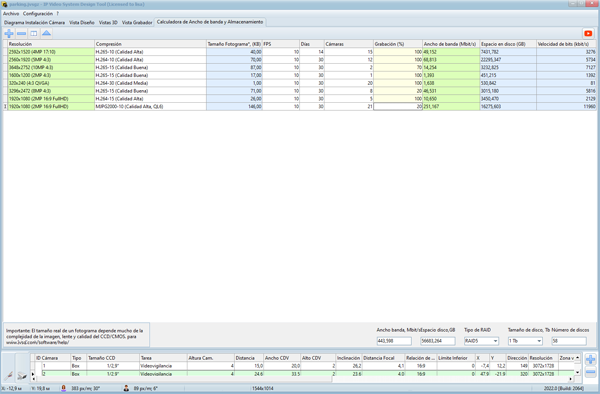Screen dimensions: 600x394
Task: Click the 22295,347 disk space cell
Action: click(508, 60)
